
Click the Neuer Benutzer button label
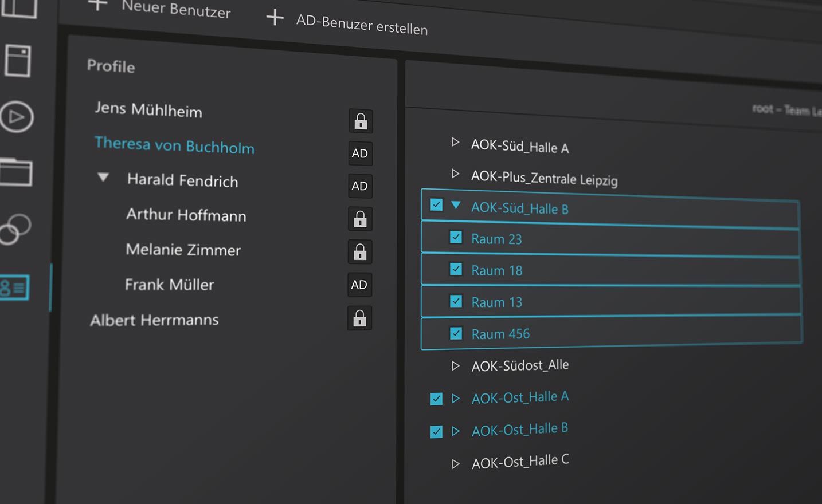tap(176, 9)
